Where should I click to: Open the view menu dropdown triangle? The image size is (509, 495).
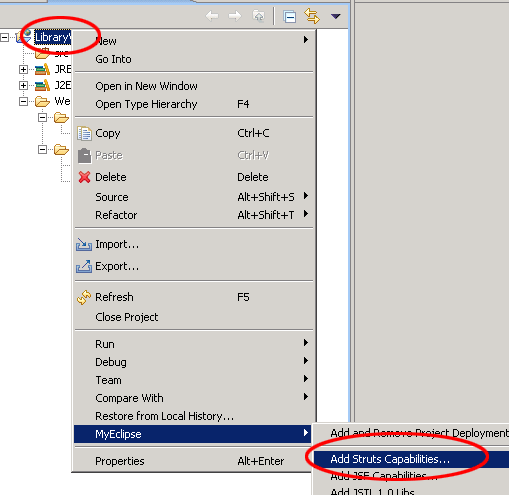335,16
